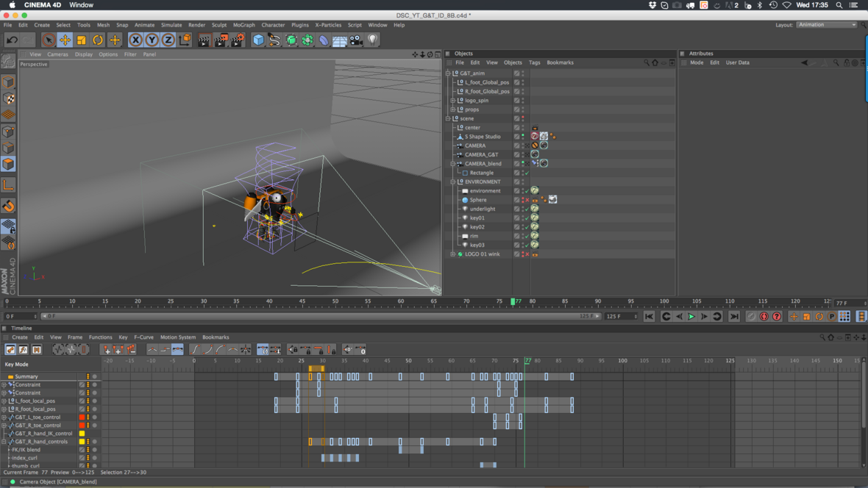The image size is (868, 488).
Task: Select the Rotate tool
Action: [x=98, y=40]
